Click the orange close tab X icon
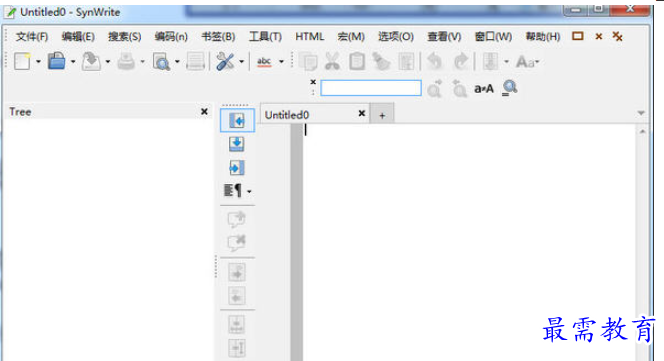This screenshot has height=361, width=664. 599,36
